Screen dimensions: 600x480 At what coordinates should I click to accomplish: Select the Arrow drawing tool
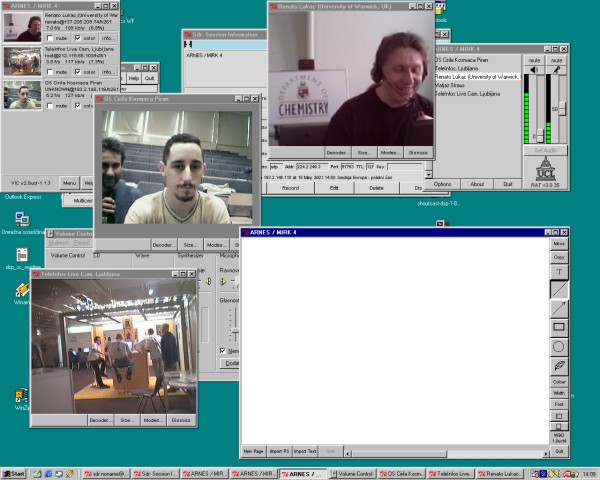559,308
